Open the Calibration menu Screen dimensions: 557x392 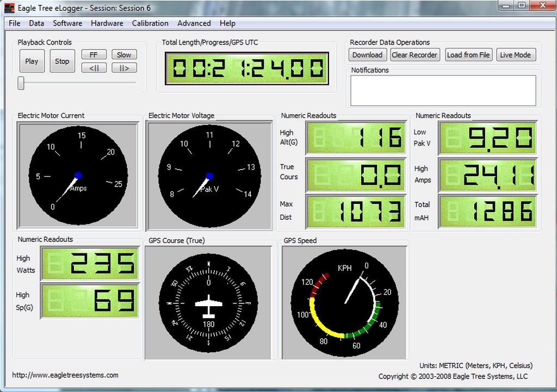[x=150, y=23]
